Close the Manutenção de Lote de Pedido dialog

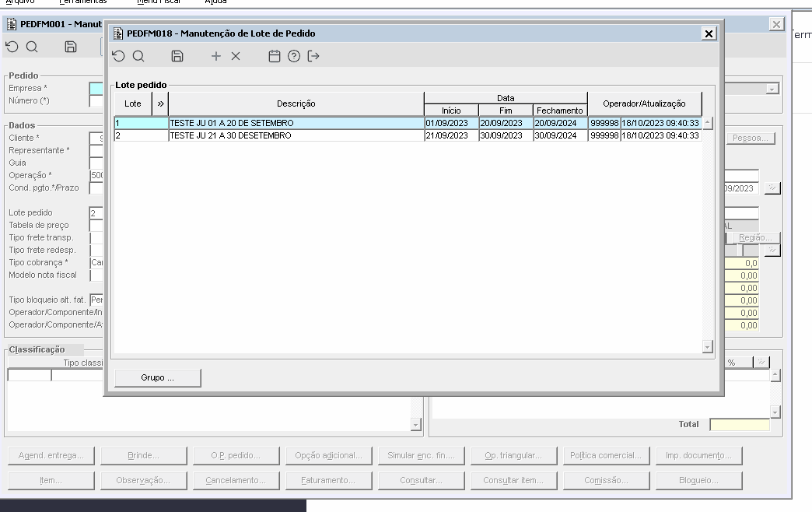pos(709,33)
